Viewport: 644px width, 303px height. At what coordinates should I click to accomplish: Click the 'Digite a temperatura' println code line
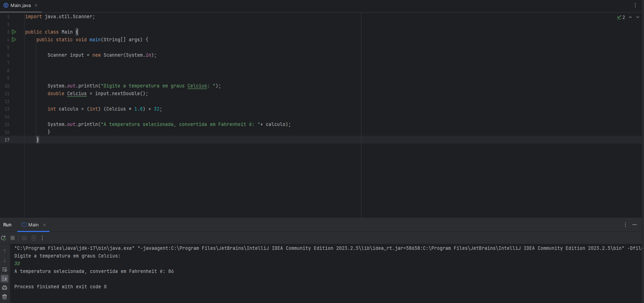(134, 86)
